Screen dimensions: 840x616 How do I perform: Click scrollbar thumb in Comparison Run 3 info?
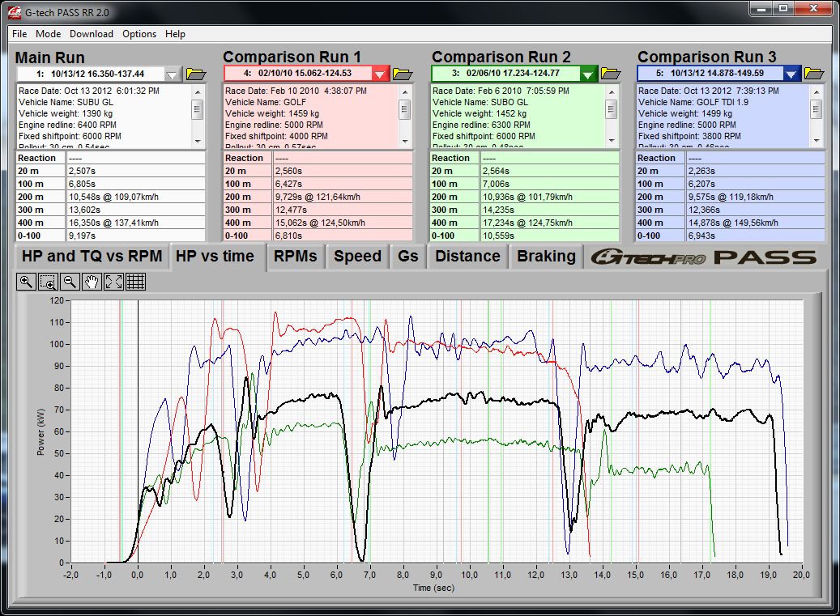(x=816, y=109)
